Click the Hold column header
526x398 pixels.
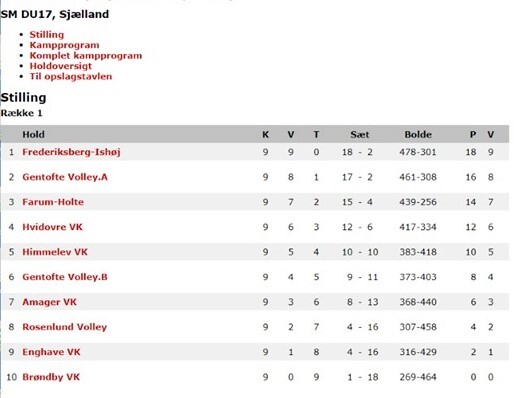click(33, 135)
